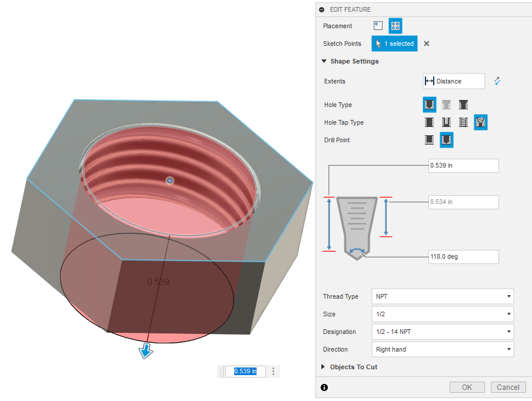Image resolution: width=532 pixels, height=401 pixels.
Task: Open the Size dropdown showing 1/2
Action: pos(442,314)
